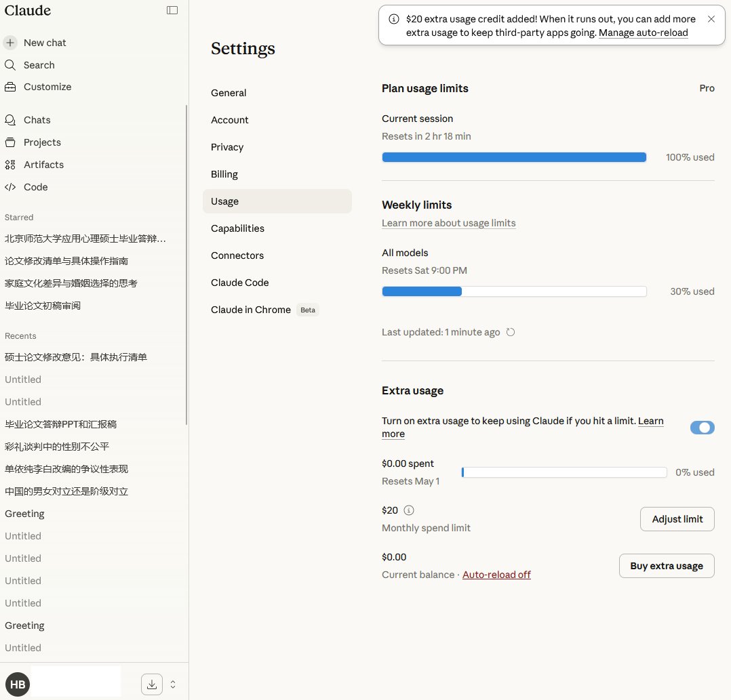This screenshot has height=700, width=731.
Task: Open starred chat 论文修改清单与具体操作指南
Action: click(x=66, y=261)
